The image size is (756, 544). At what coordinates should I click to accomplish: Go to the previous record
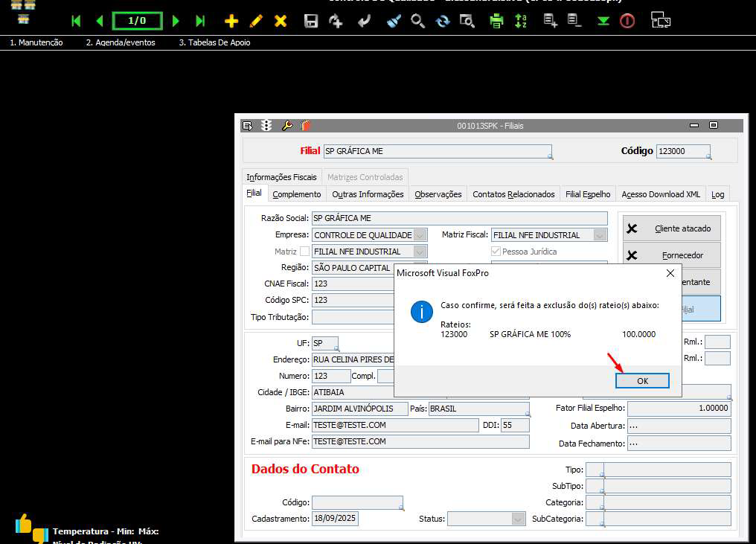tap(100, 21)
